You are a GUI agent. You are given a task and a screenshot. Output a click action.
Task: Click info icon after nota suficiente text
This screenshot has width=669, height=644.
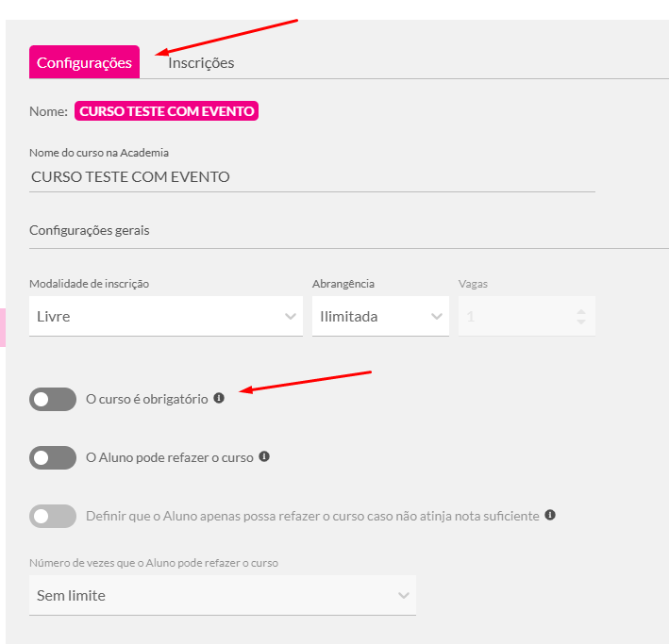click(x=550, y=515)
